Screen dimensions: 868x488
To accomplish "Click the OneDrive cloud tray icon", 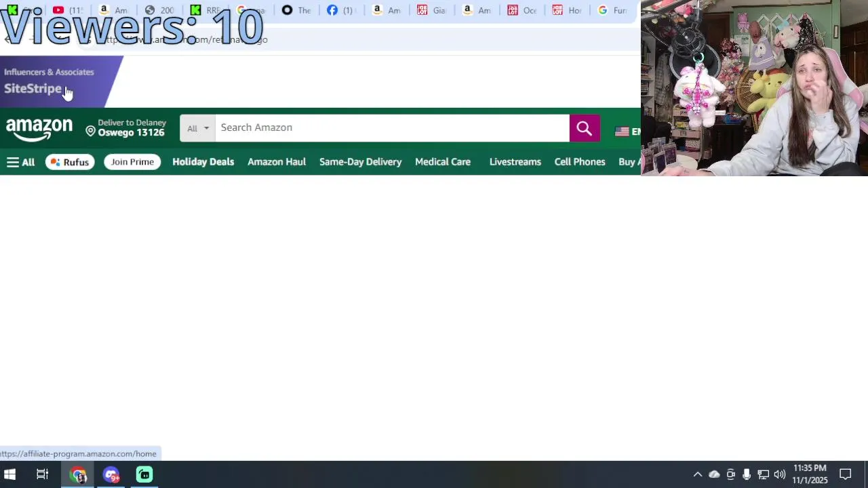I will point(714,474).
